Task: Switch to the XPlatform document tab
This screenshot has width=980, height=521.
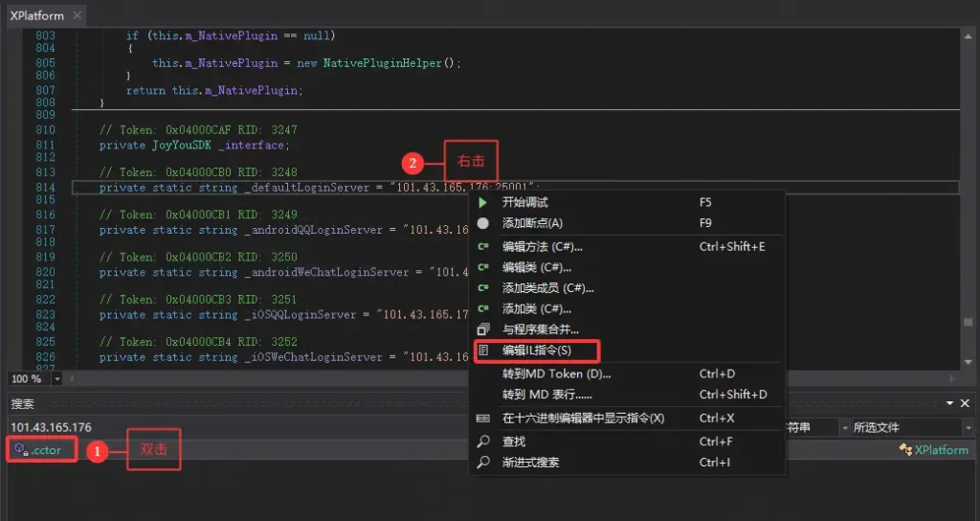Action: pyautogui.click(x=37, y=15)
